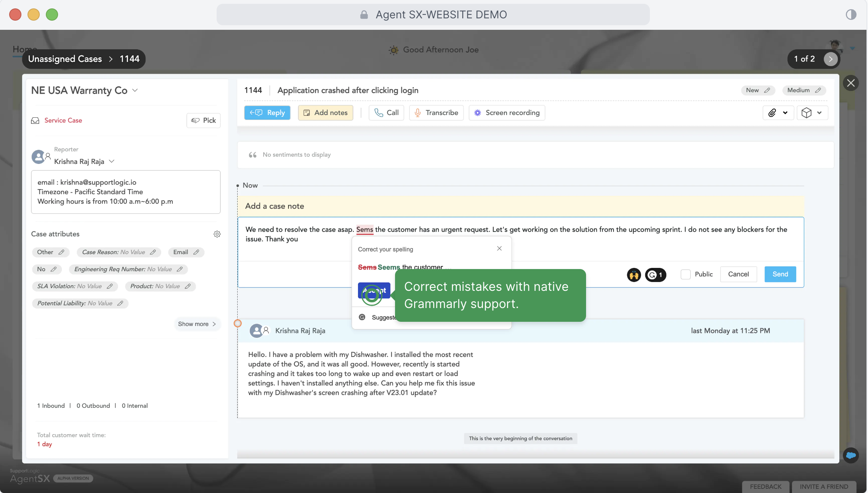Toggle browser dark mode contrast icon

pyautogui.click(x=851, y=15)
